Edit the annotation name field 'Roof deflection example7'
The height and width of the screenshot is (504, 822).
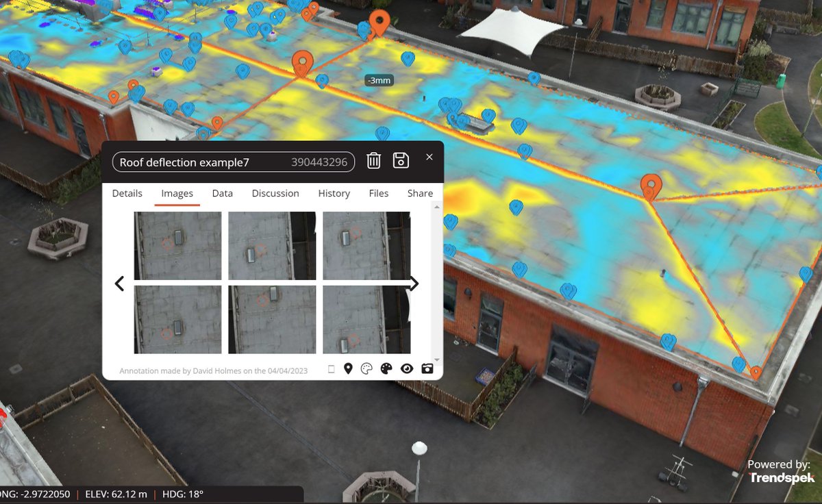234,162
